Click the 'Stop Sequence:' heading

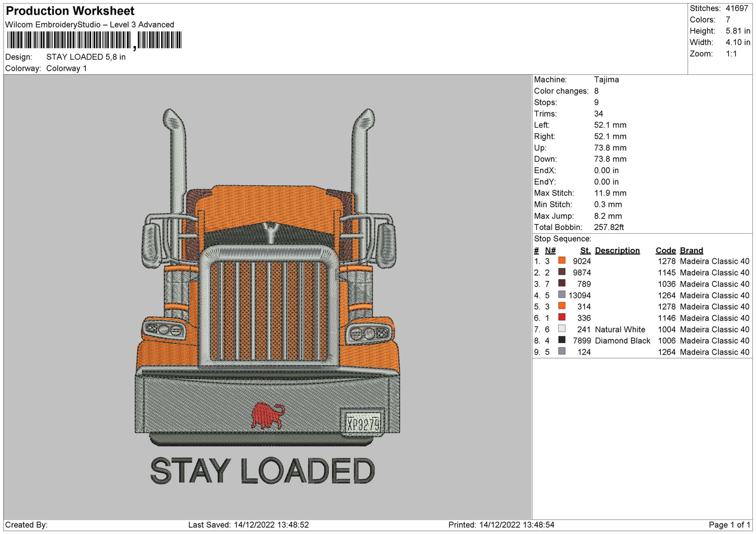(562, 239)
